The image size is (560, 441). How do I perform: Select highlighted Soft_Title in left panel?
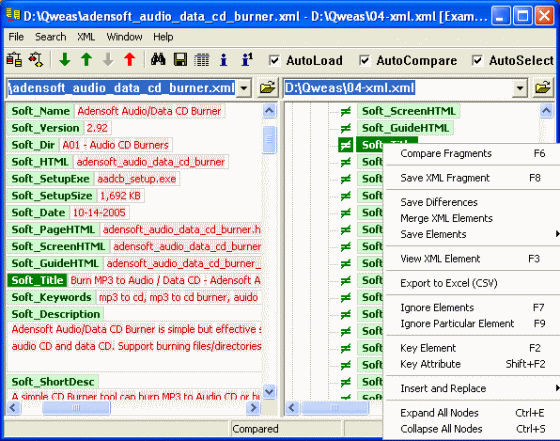pyautogui.click(x=37, y=280)
